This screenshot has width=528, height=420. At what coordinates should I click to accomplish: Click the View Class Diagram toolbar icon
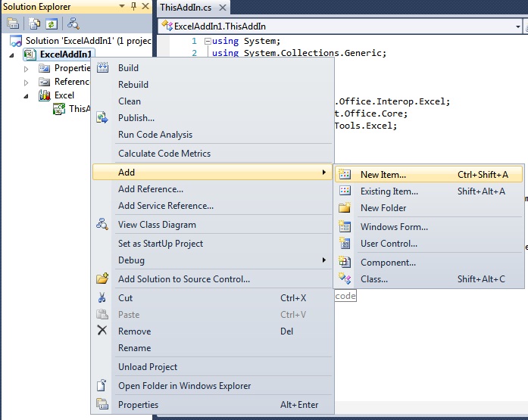73,23
